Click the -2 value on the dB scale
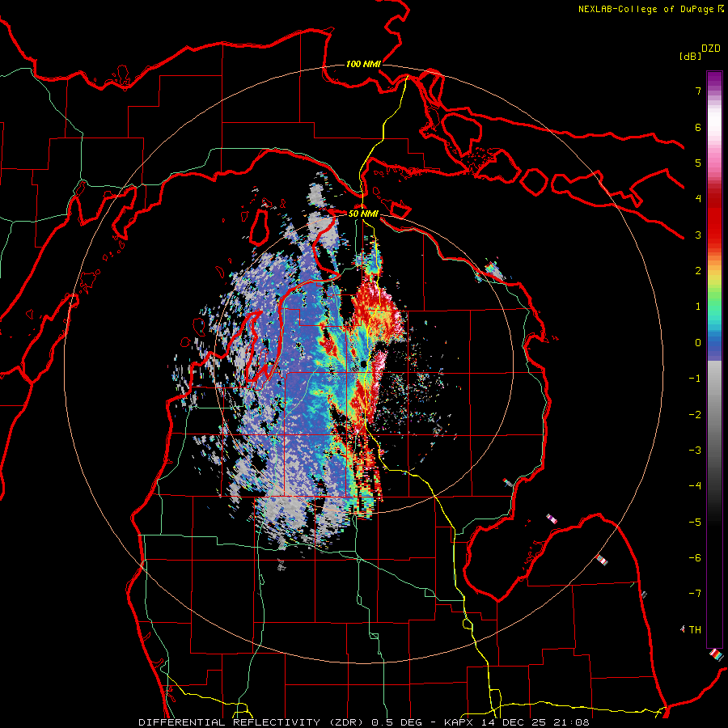The width and height of the screenshot is (728, 728). pos(695,415)
